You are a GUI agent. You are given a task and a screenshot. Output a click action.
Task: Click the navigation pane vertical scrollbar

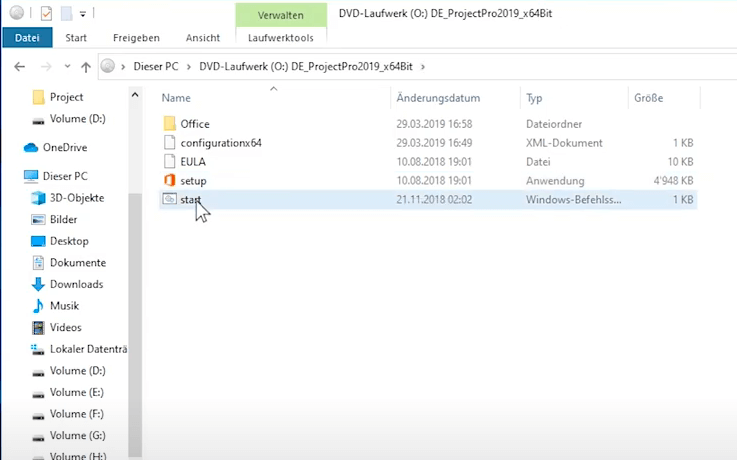click(x=135, y=300)
